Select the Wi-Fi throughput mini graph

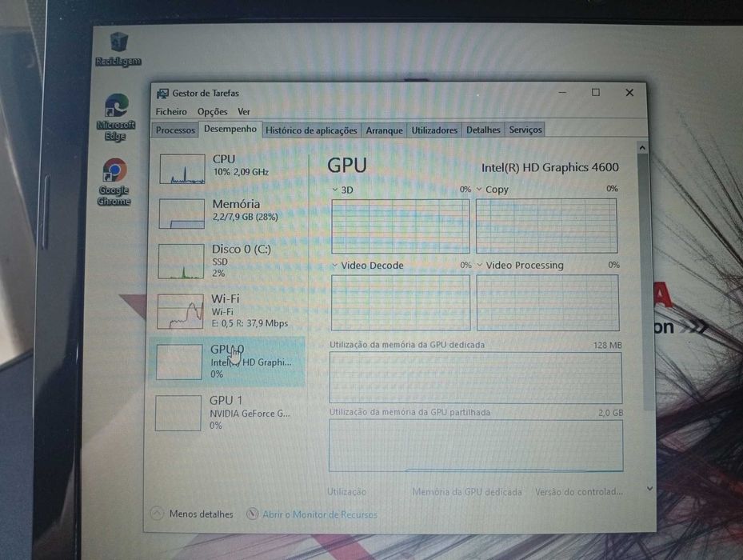coord(180,311)
